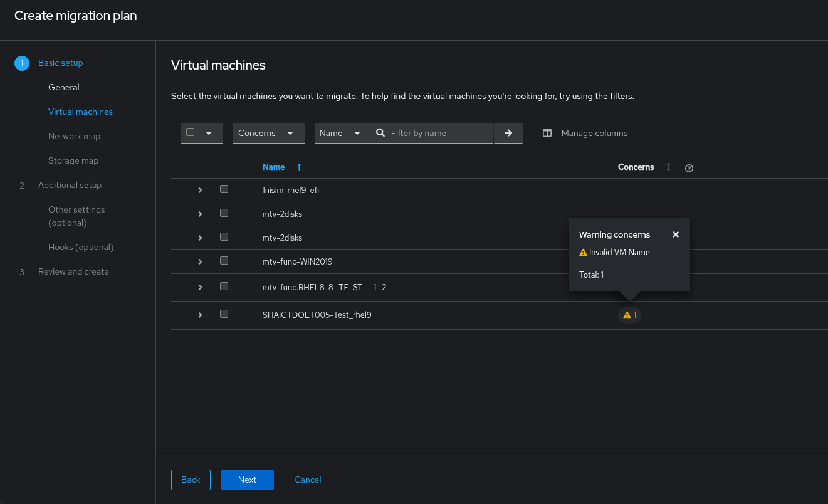Open the Concerns filter dropdown
Image resolution: width=828 pixels, height=504 pixels.
pos(268,133)
